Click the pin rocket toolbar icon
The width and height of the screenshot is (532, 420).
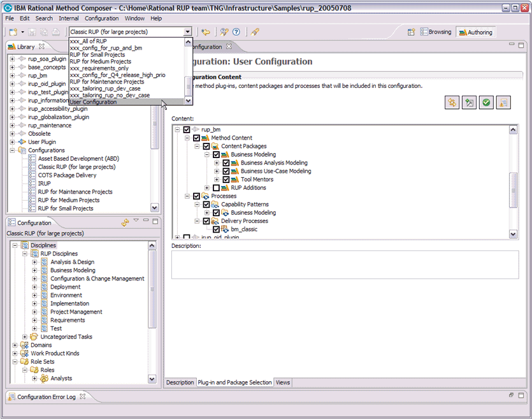click(x=255, y=33)
